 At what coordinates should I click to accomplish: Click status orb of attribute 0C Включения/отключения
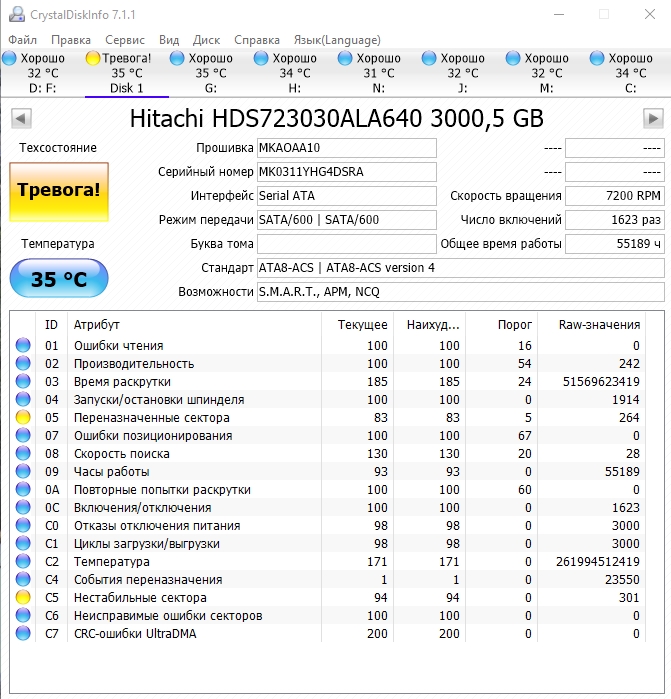point(23,508)
